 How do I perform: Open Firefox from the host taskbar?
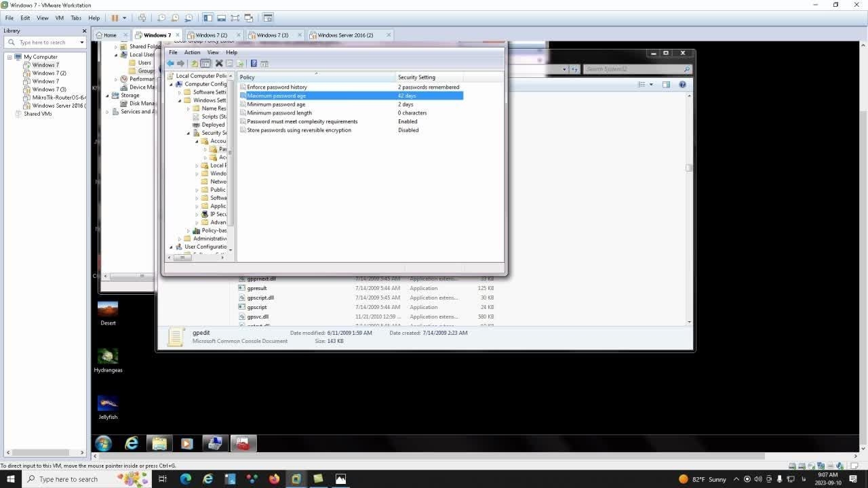(x=274, y=479)
